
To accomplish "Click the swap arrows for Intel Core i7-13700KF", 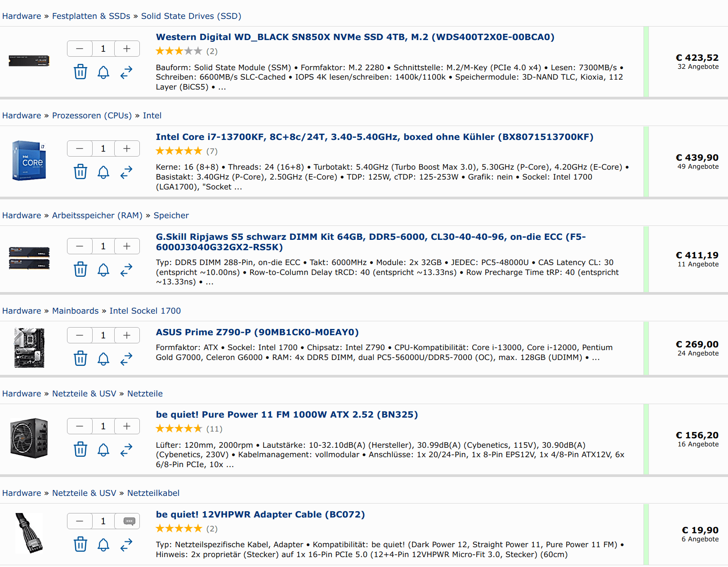I will pyautogui.click(x=126, y=172).
